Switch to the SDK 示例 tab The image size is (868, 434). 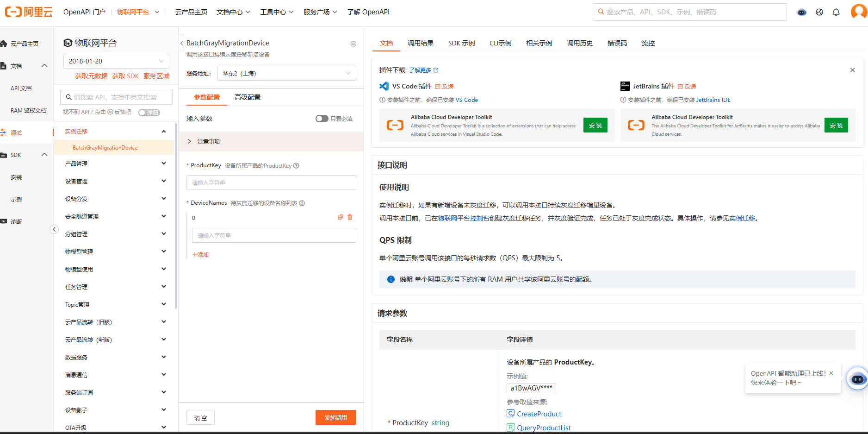461,43
